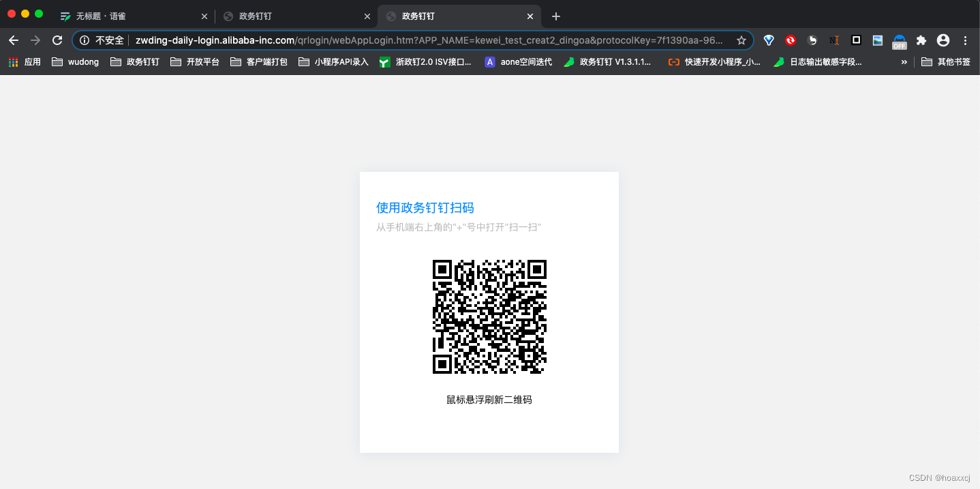Open the landscape picture extension icon
980x489 pixels.
878,40
